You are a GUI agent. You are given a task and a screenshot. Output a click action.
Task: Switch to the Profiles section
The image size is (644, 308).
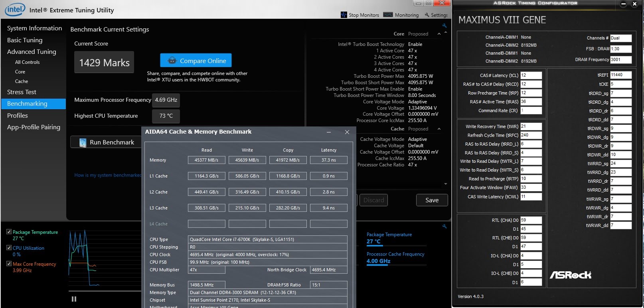[x=18, y=116]
